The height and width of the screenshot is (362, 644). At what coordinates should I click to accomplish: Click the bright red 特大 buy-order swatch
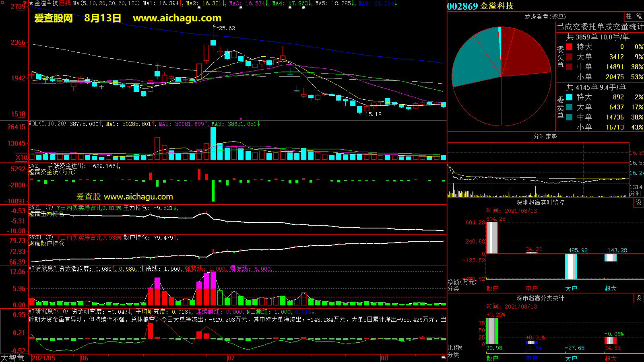pyautogui.click(x=569, y=47)
